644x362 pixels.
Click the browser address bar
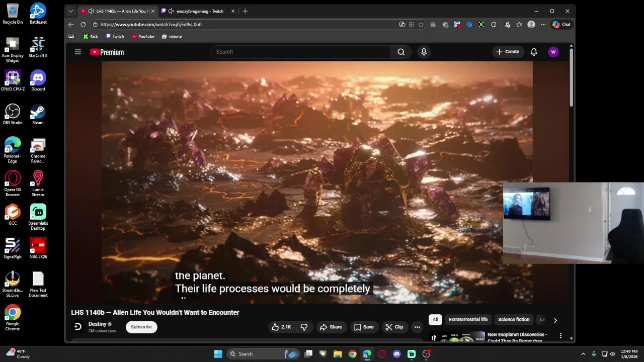pyautogui.click(x=247, y=24)
